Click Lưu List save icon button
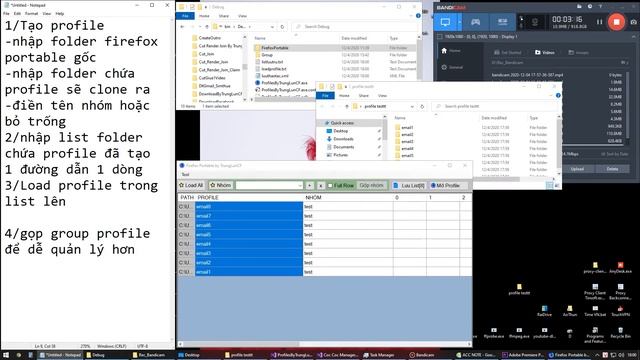 click(x=408, y=186)
